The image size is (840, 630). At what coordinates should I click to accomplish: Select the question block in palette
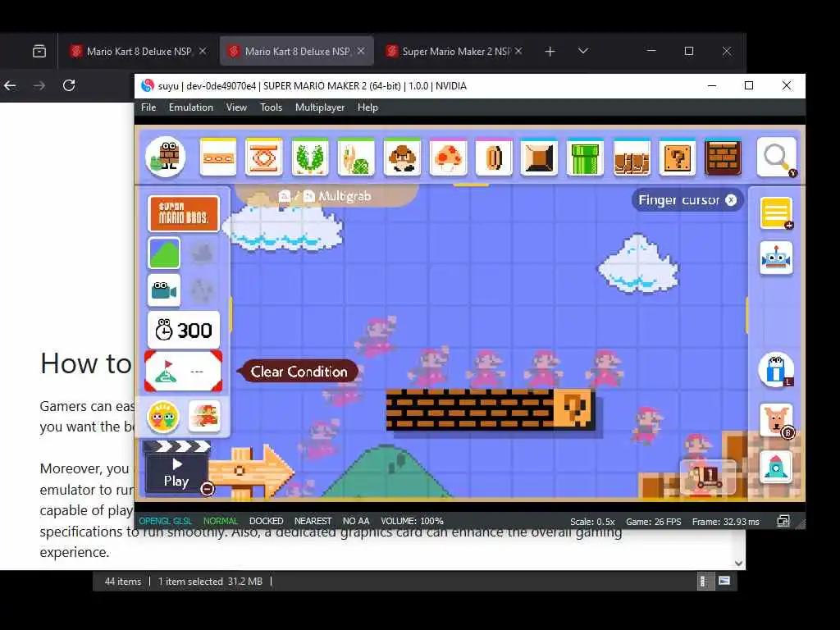(x=677, y=157)
